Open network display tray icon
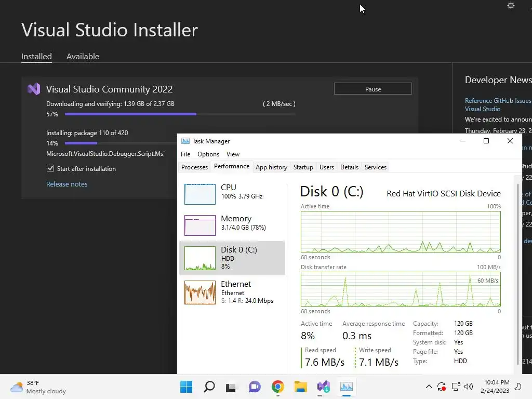This screenshot has height=399, width=532. click(456, 387)
